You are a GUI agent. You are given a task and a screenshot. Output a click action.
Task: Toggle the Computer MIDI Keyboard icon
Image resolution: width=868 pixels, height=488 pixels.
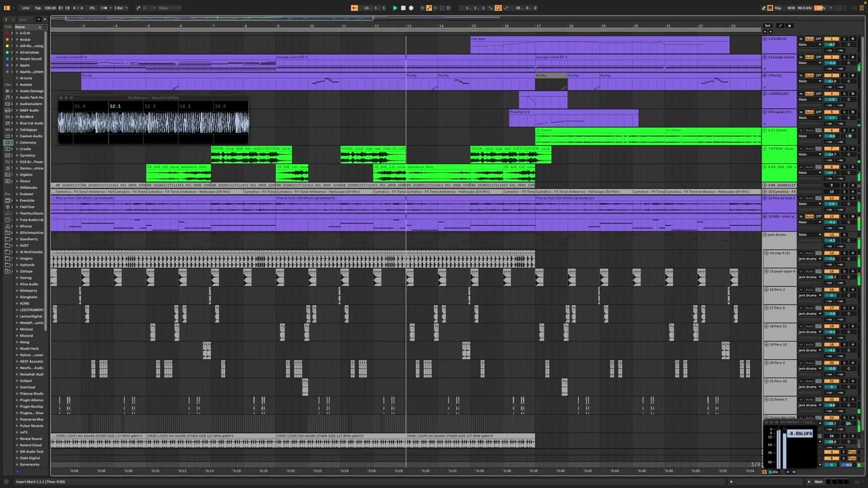click(x=770, y=8)
